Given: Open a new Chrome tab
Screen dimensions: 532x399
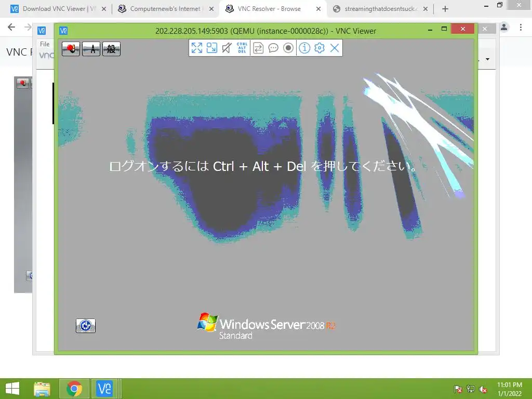Looking at the screenshot, I should (445, 9).
